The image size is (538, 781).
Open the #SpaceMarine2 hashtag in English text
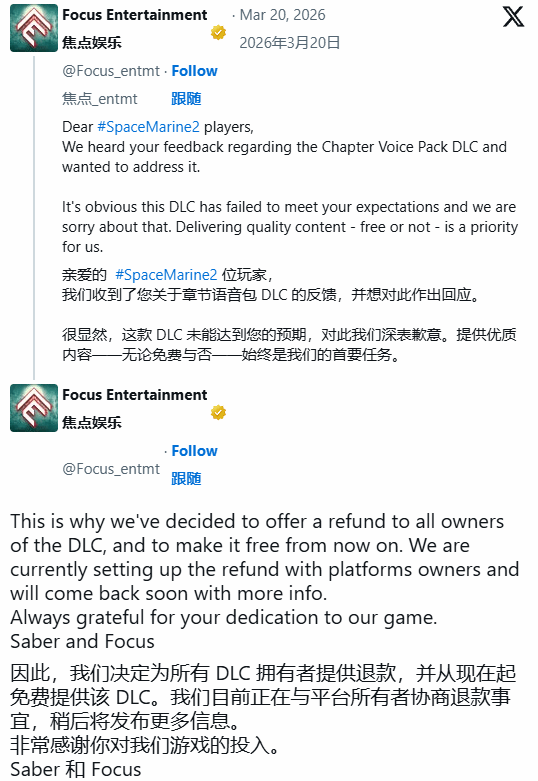click(148, 127)
